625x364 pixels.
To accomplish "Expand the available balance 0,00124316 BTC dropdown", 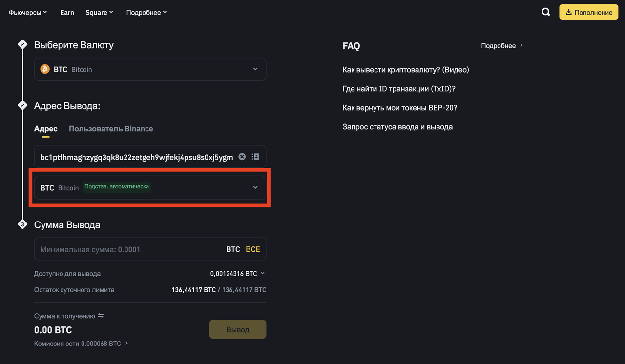I will [x=238, y=274].
